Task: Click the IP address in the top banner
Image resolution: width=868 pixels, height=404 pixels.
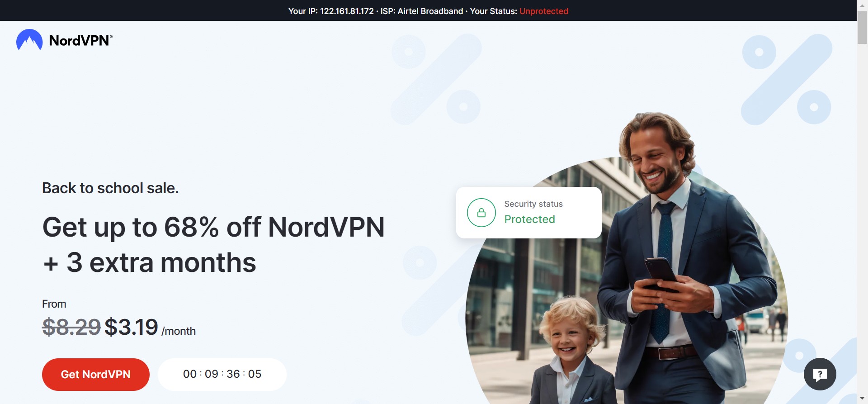Action: coord(347,11)
